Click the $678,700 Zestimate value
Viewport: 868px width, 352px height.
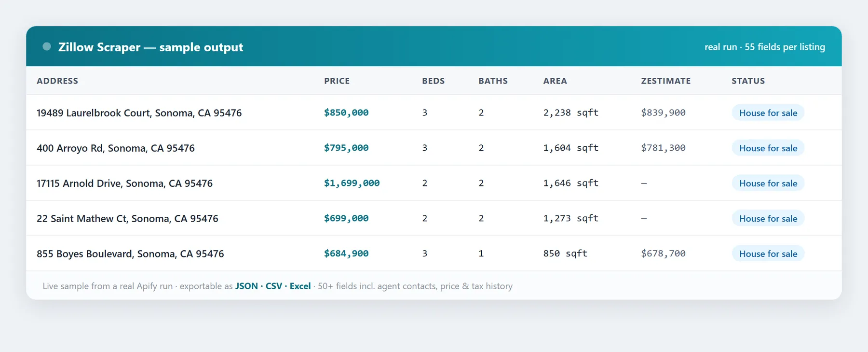coord(663,253)
